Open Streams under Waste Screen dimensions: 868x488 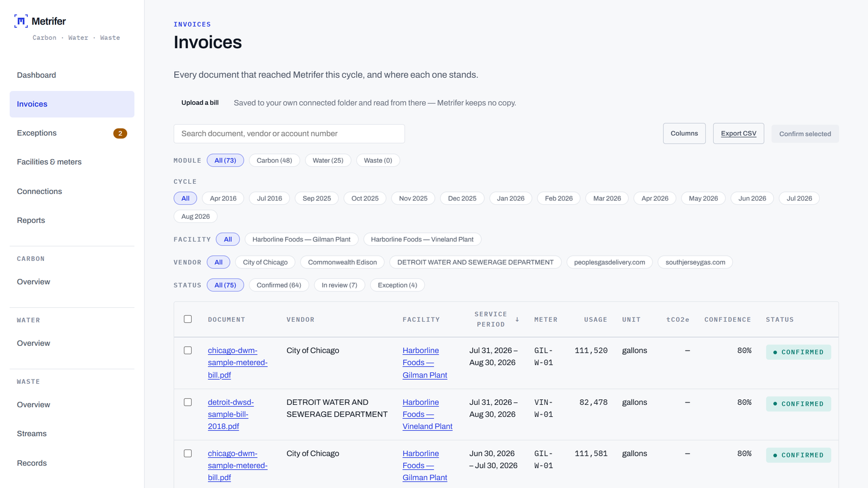(72, 434)
